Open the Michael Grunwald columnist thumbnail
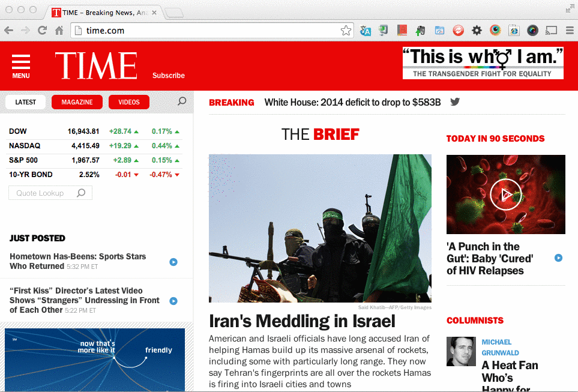The width and height of the screenshot is (578, 392). point(461,351)
